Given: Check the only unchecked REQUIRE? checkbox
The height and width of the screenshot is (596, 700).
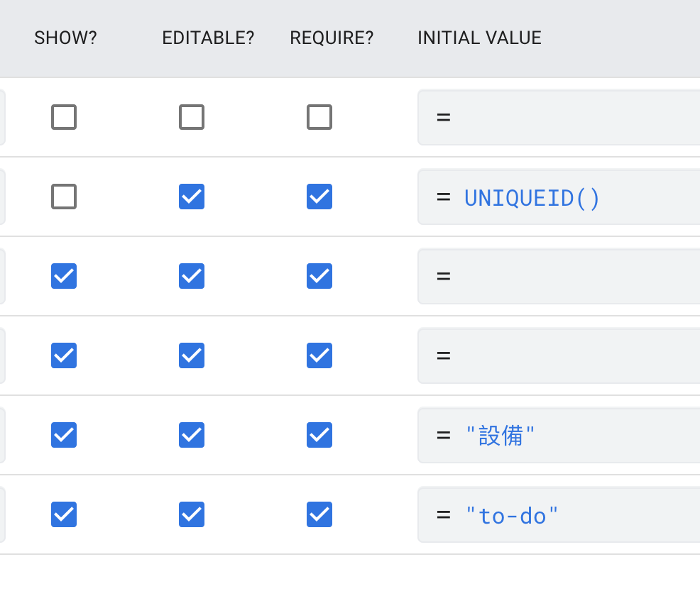Looking at the screenshot, I should tap(319, 117).
